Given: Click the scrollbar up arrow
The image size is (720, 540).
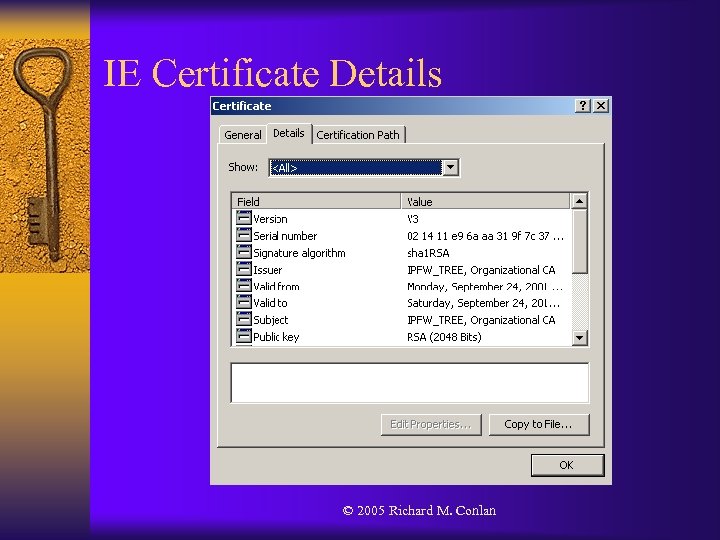Looking at the screenshot, I should 579,201.
